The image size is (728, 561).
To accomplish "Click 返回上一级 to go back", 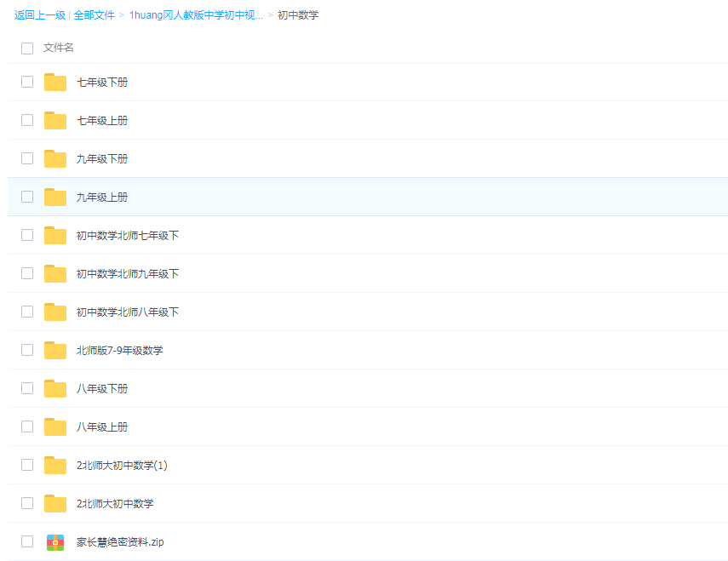I will tap(37, 14).
